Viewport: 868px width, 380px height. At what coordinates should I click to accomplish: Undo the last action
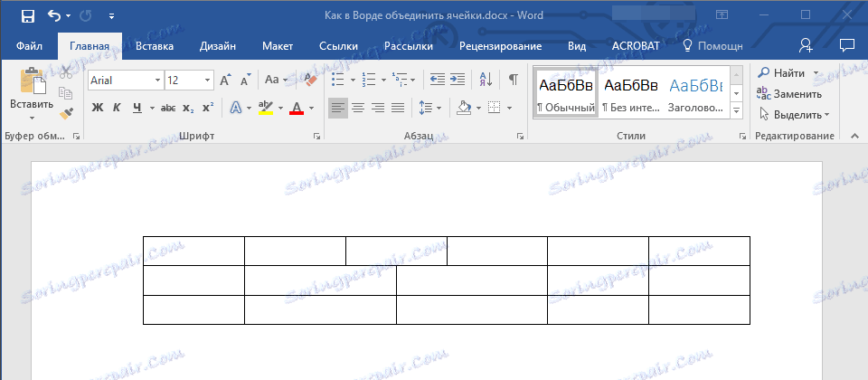click(x=54, y=16)
